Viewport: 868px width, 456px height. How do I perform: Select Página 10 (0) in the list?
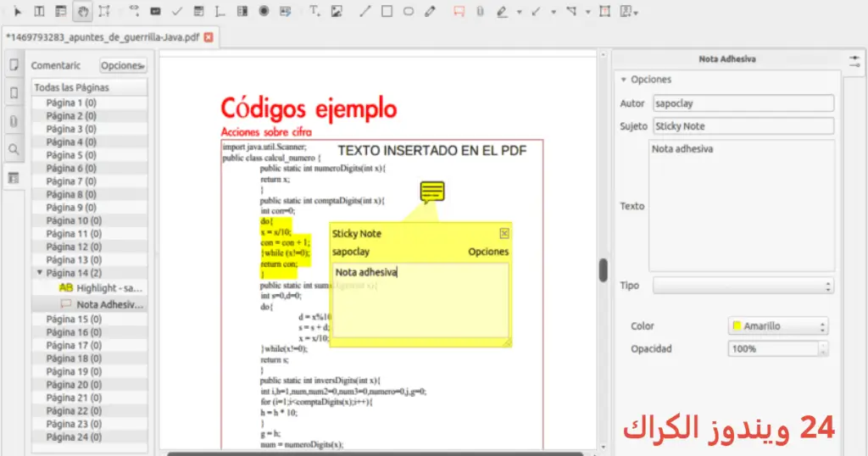pos(74,220)
